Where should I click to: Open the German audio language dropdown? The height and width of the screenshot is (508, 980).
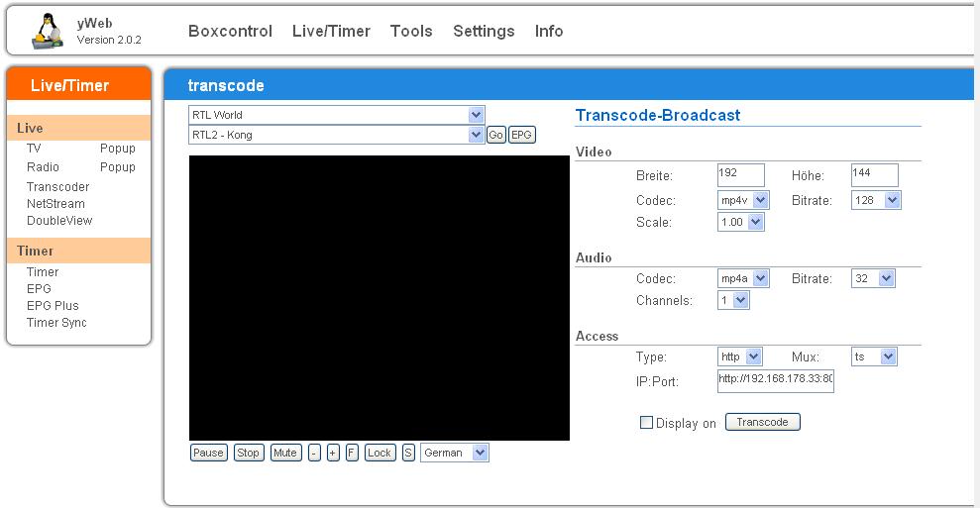click(x=455, y=453)
